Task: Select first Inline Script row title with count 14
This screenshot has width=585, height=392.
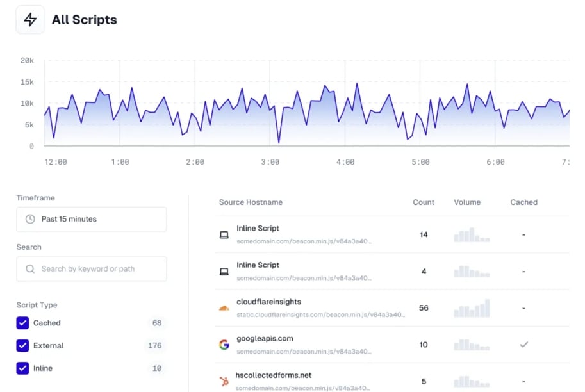Action: [258, 228]
